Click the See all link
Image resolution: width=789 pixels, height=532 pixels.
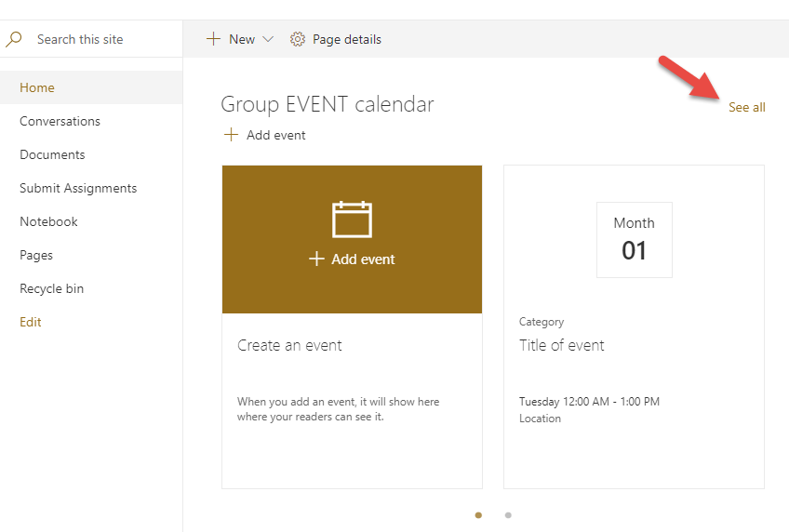pyautogui.click(x=747, y=107)
